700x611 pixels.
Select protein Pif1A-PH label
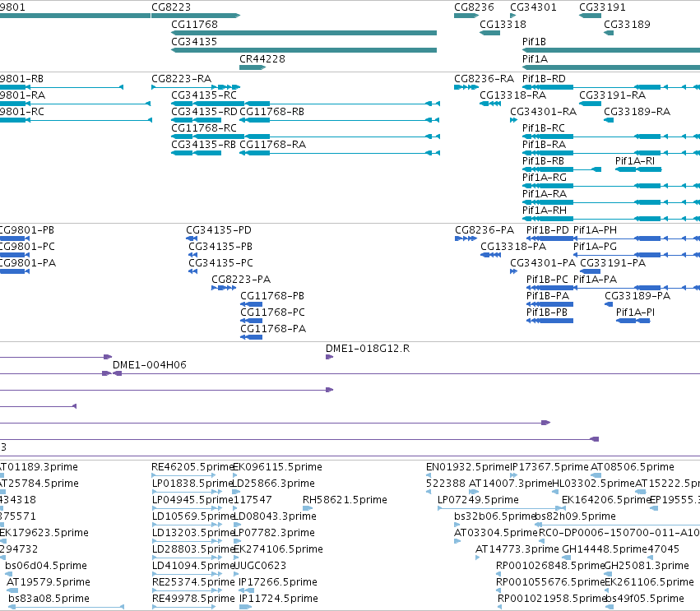pyautogui.click(x=595, y=231)
